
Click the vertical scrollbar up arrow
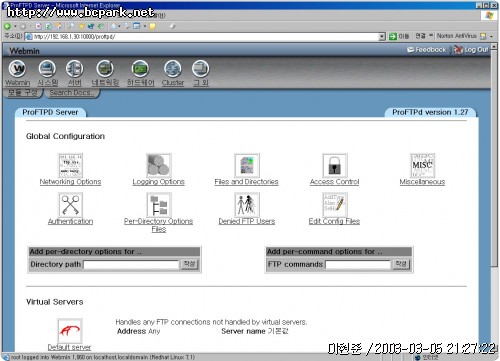point(494,47)
